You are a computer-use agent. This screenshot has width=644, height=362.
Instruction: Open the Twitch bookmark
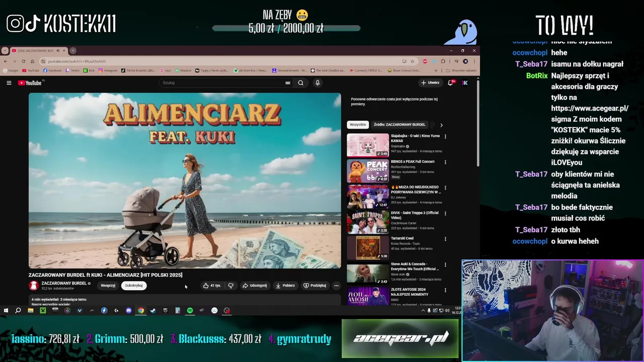click(x=72, y=70)
